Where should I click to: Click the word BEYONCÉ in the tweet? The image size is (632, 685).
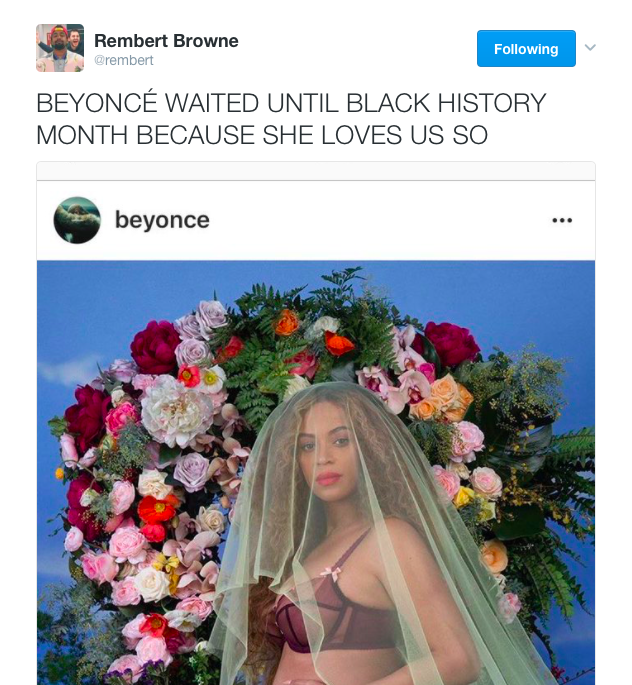click(97, 103)
